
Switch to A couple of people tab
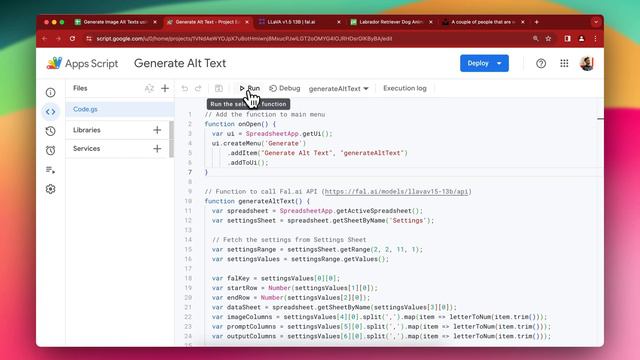click(x=482, y=22)
